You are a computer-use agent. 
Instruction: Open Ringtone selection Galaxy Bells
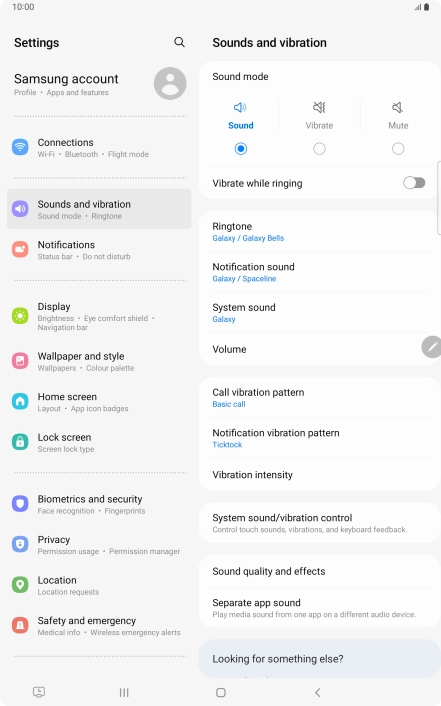point(319,231)
